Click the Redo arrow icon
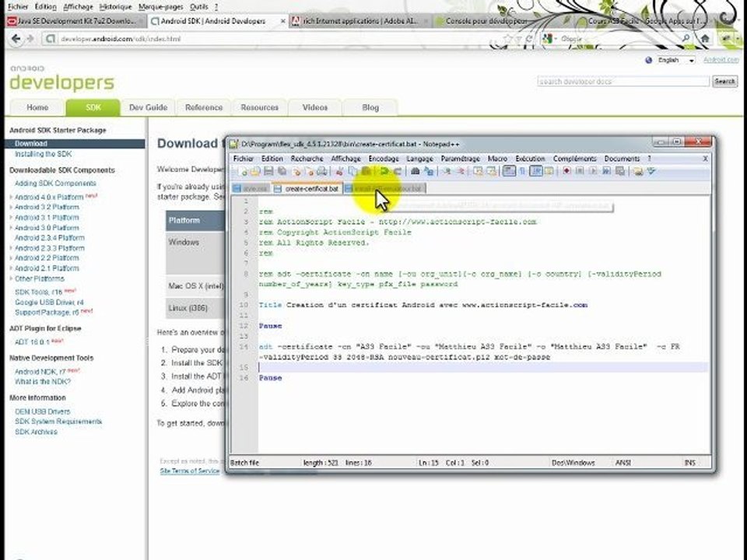 point(398,171)
